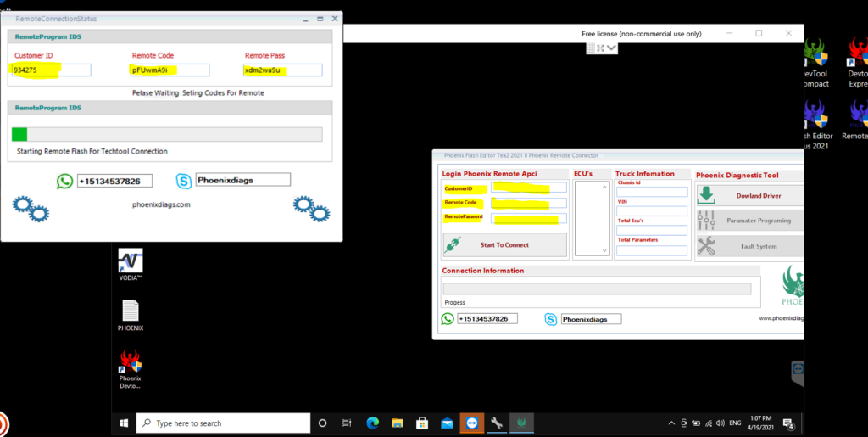868x437 pixels.
Task: Click the Connection Information progress bar
Action: click(x=597, y=289)
